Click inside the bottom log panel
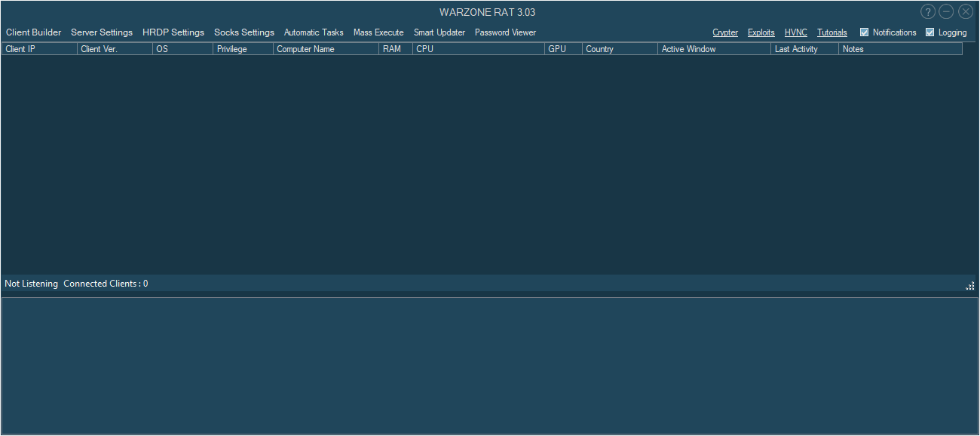The width and height of the screenshot is (980, 436). click(490, 366)
